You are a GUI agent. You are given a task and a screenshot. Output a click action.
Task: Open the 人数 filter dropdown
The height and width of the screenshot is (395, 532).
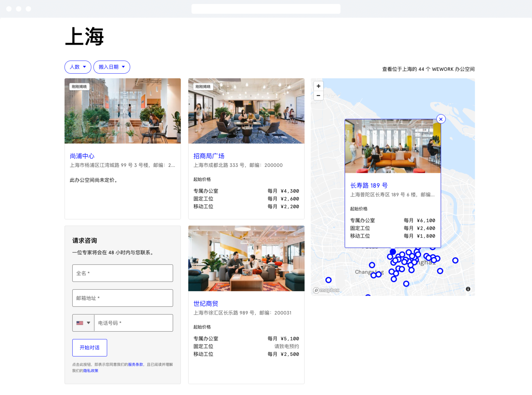(78, 67)
